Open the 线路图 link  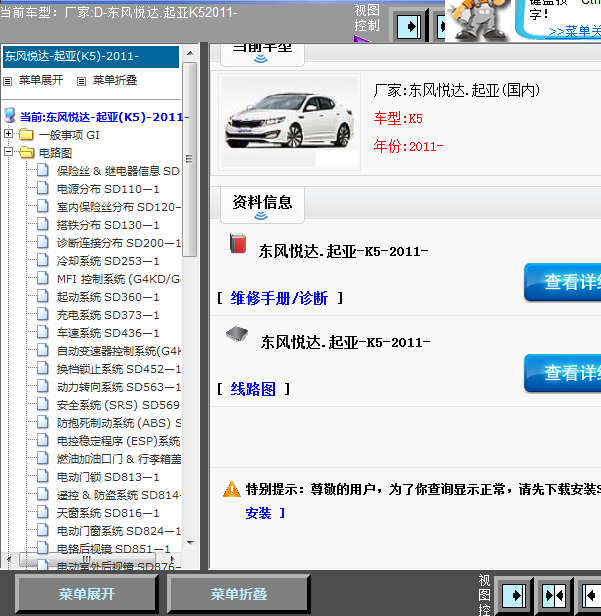(x=253, y=389)
